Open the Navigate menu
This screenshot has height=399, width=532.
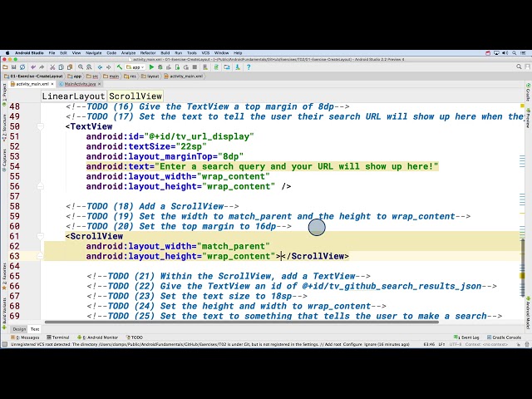click(x=94, y=53)
